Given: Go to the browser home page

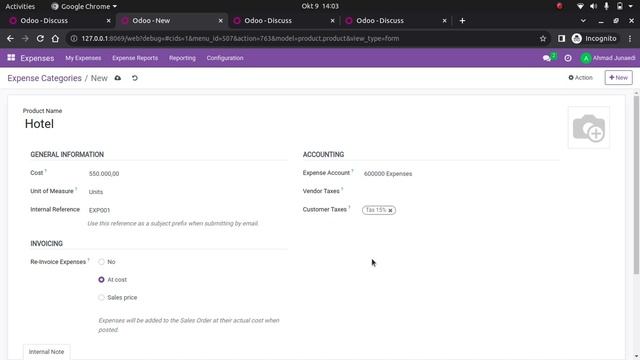Looking at the screenshot, I should (x=55, y=38).
